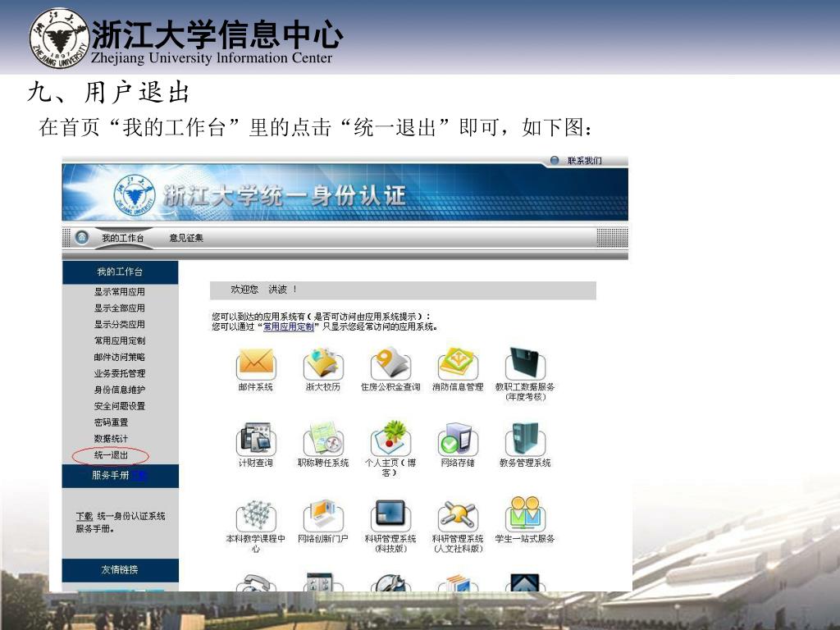Image resolution: width=840 pixels, height=630 pixels.
Task: Open the 职称聘任系统 icon
Action: point(323,439)
